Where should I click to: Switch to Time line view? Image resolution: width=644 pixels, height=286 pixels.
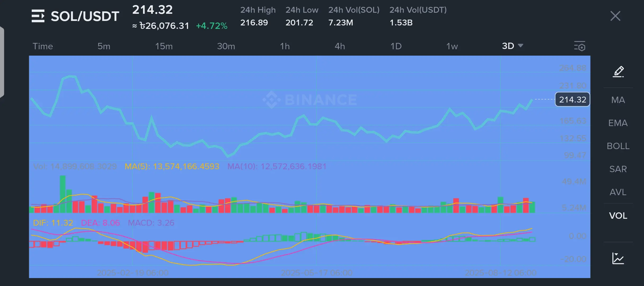[x=43, y=46]
